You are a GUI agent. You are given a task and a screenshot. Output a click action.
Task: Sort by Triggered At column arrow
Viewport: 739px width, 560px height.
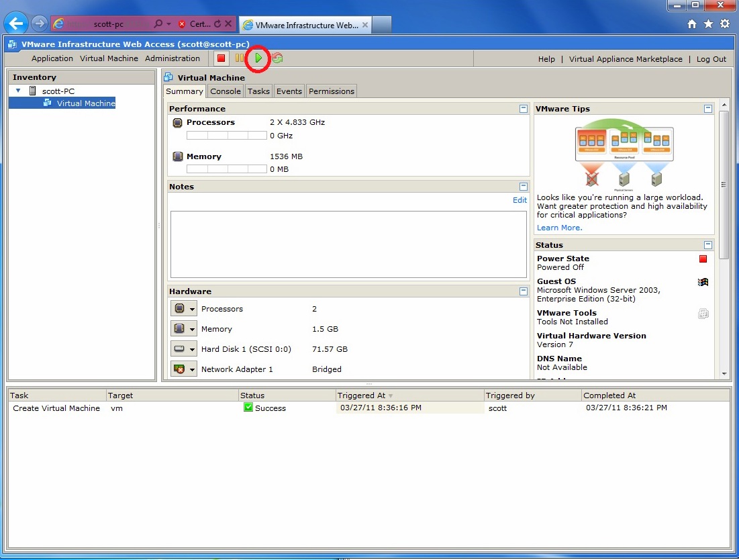point(390,396)
